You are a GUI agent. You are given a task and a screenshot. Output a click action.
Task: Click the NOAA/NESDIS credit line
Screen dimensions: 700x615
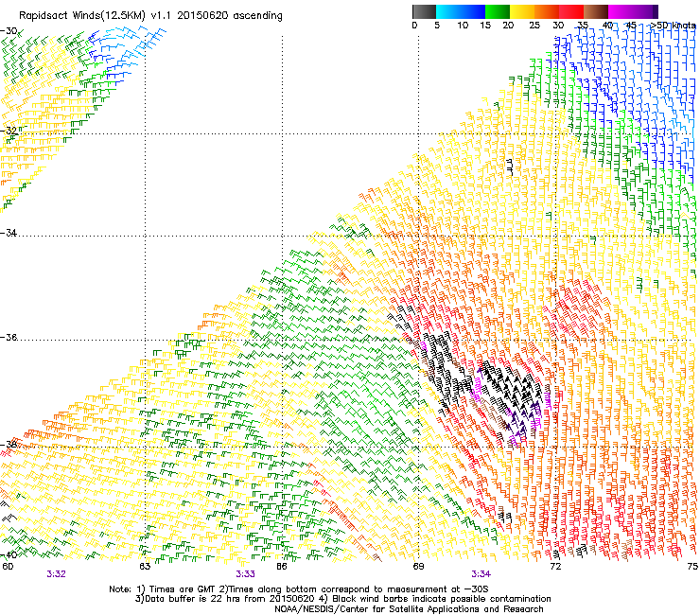pos(409,609)
